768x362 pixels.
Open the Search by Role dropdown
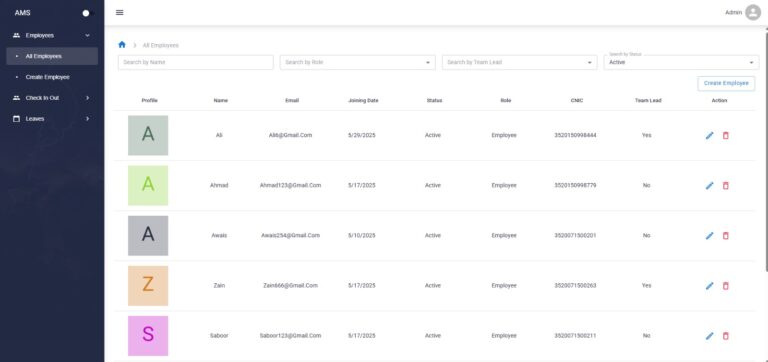[x=358, y=62]
